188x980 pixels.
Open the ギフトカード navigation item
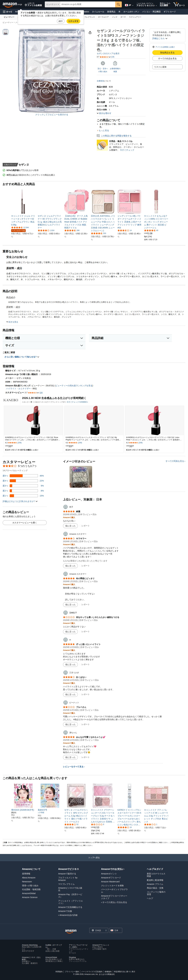coord(170,12)
